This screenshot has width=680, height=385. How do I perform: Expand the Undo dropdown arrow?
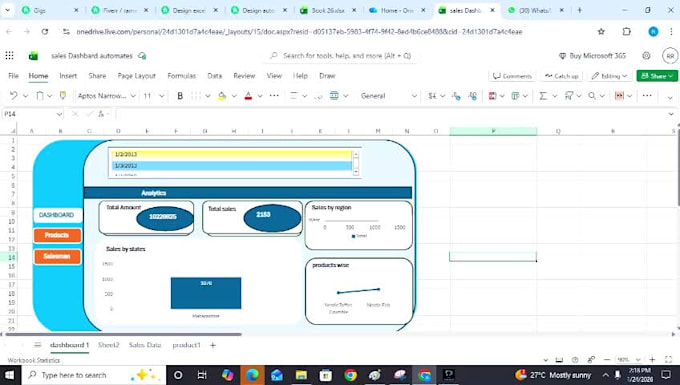[x=25, y=96]
